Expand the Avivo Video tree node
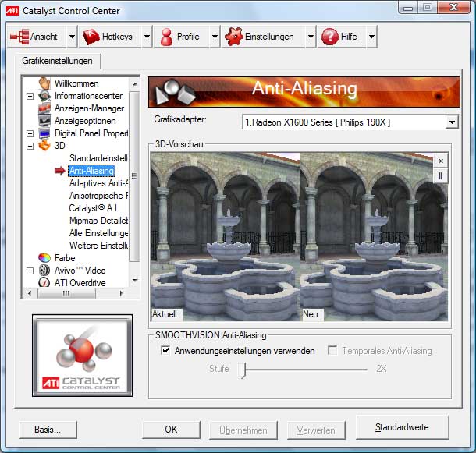476x453 pixels. point(30,271)
